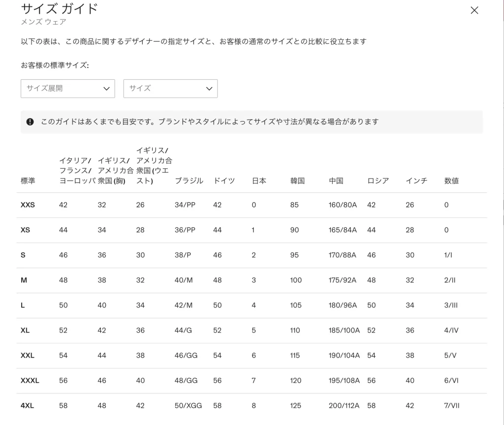Click the 36/PP Brazil size cell
Screen dimensions: 504x425
click(185, 230)
